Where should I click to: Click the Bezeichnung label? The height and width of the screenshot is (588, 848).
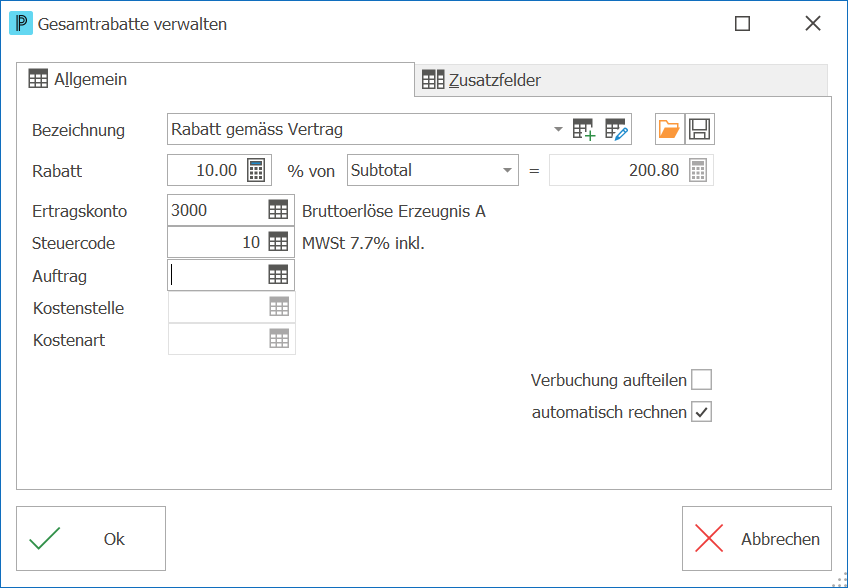click(x=78, y=130)
